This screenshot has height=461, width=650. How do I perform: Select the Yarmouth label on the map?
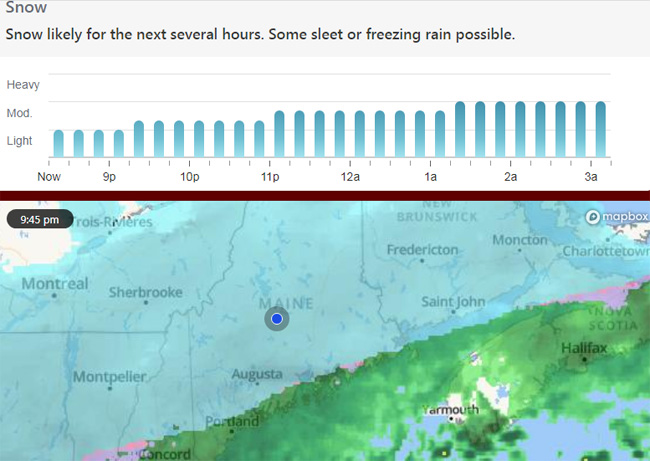tap(451, 410)
